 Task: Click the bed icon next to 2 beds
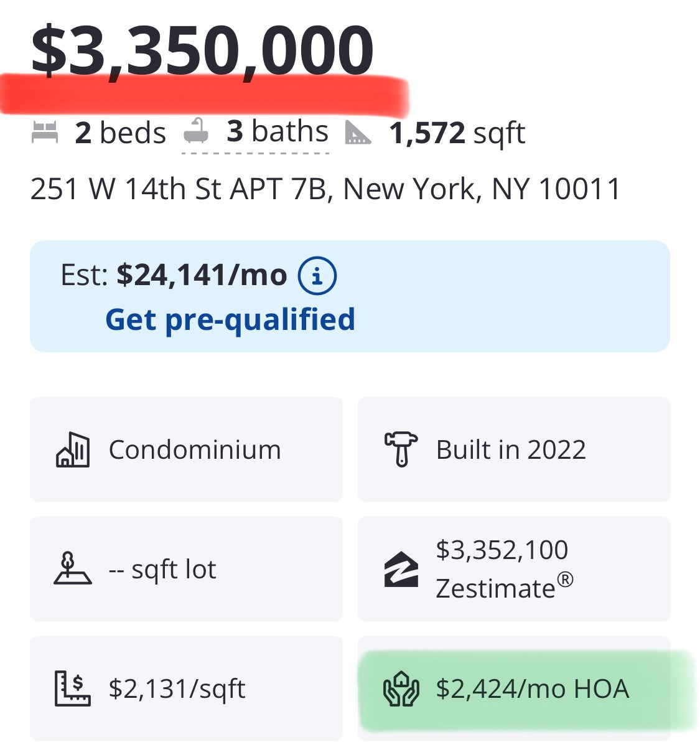point(45,133)
